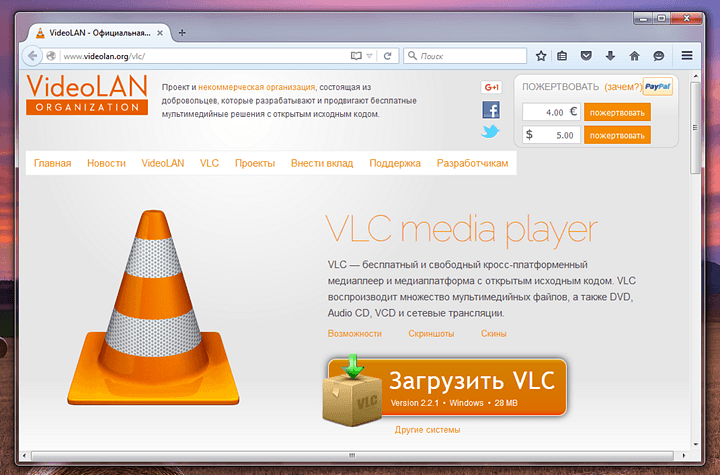The width and height of the screenshot is (720, 475).
Task: Click the euro donation amount field
Action: tap(550, 112)
